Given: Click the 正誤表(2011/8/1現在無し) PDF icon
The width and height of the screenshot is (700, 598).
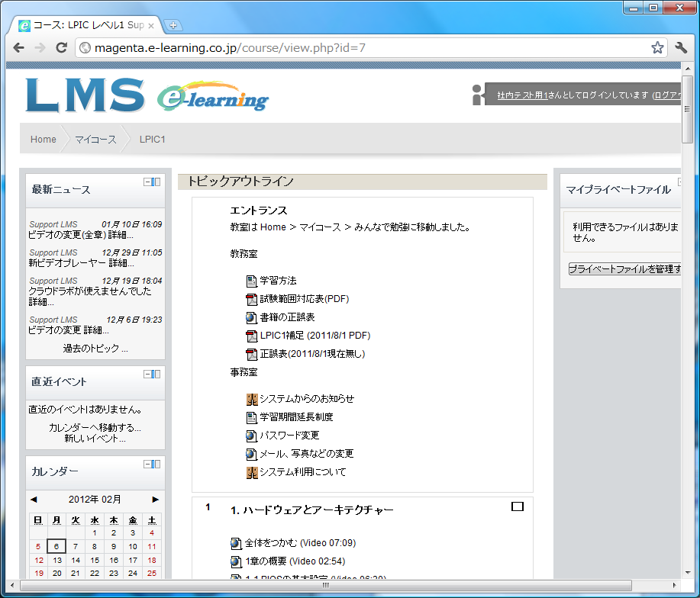Looking at the screenshot, I should click(251, 354).
